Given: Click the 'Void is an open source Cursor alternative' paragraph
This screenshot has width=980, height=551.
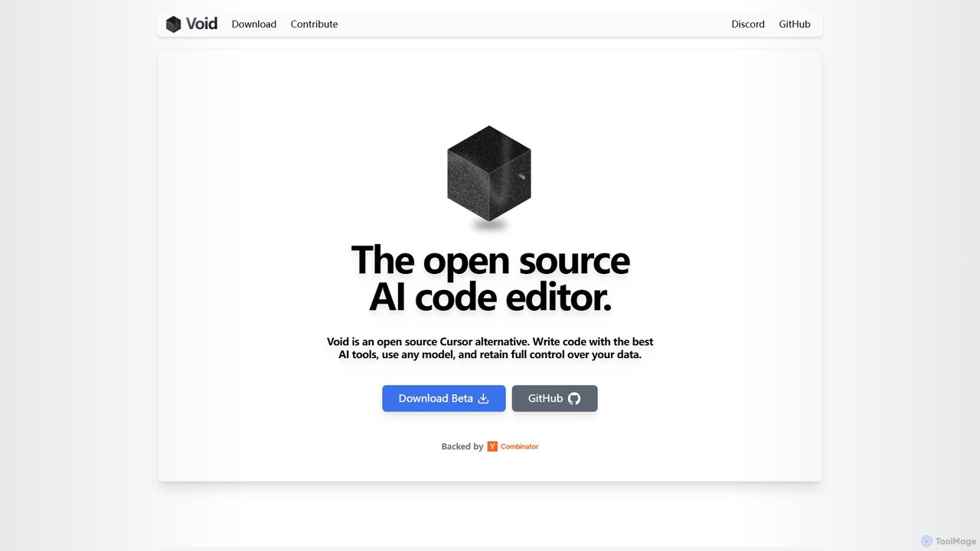Looking at the screenshot, I should point(490,348).
